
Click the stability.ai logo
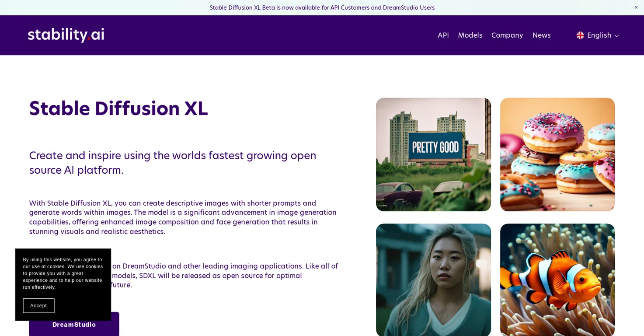click(66, 35)
